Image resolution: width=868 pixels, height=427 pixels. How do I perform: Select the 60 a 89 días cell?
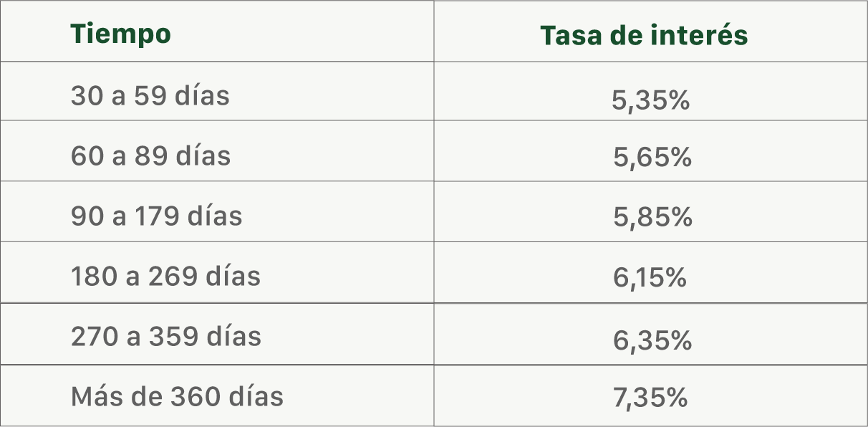(x=150, y=155)
